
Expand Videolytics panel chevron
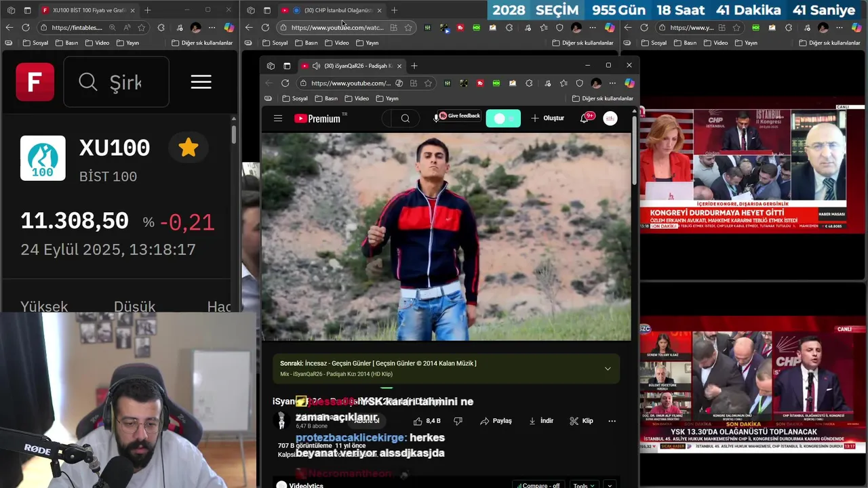tap(610, 485)
